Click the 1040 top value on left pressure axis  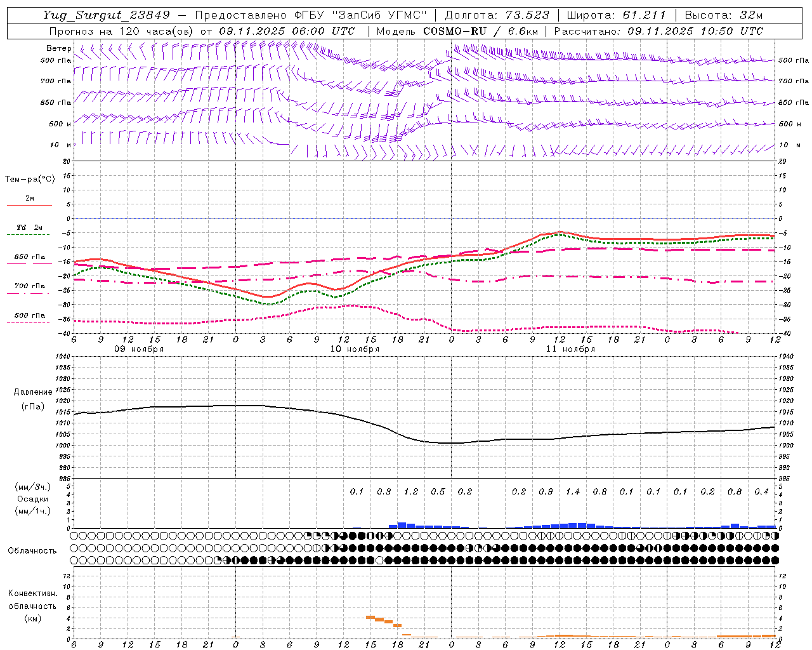coord(62,357)
